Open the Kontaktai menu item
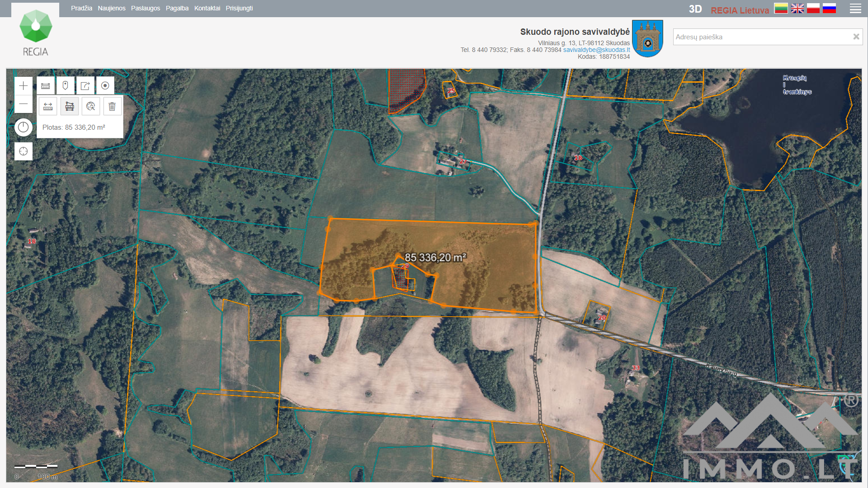This screenshot has width=868, height=488. pyautogui.click(x=207, y=8)
